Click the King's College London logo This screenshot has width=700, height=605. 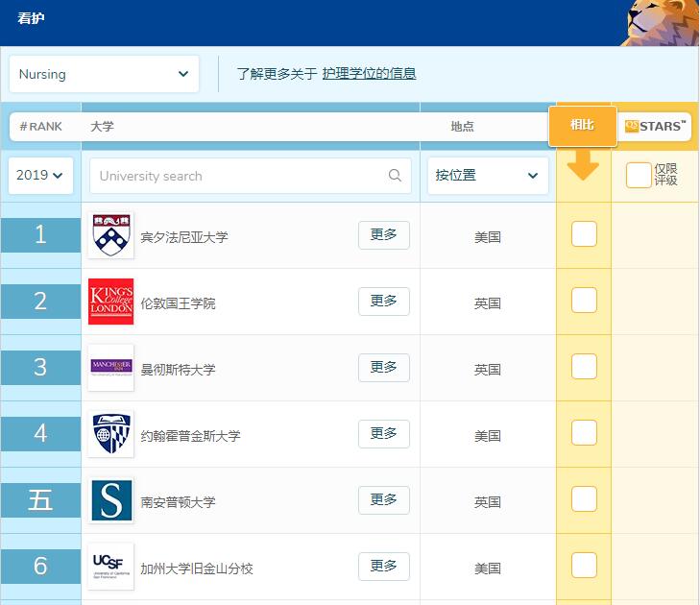(x=110, y=302)
